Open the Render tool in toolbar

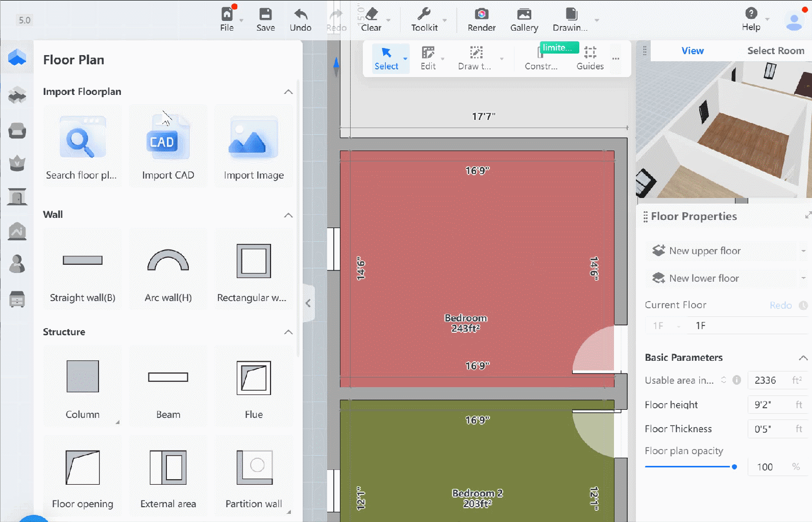(481, 19)
